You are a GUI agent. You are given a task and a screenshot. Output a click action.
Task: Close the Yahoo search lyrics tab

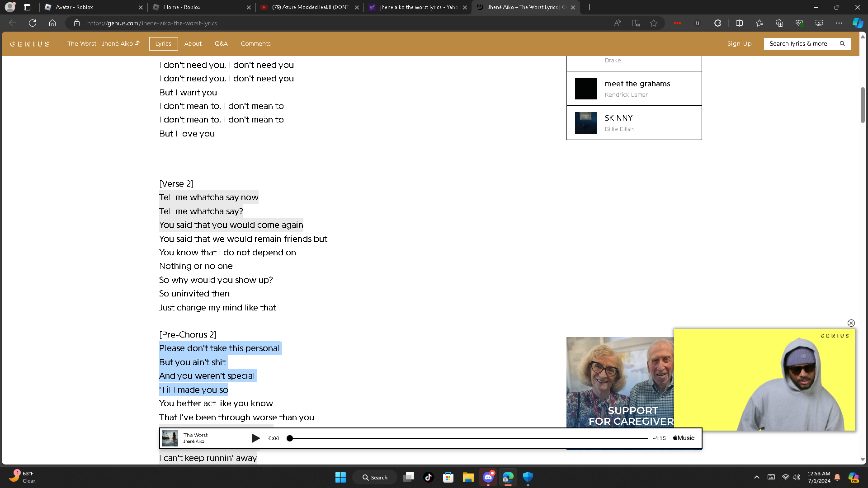465,7
